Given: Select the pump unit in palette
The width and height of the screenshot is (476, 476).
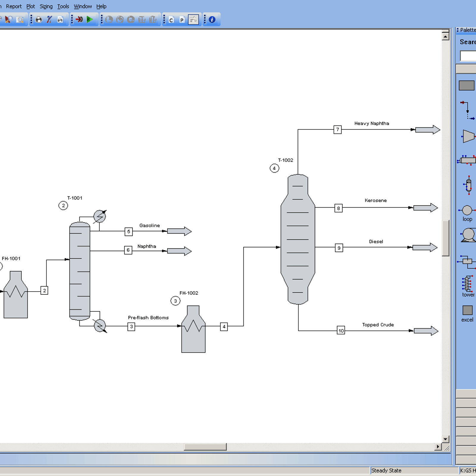Looking at the screenshot, I should [468, 235].
